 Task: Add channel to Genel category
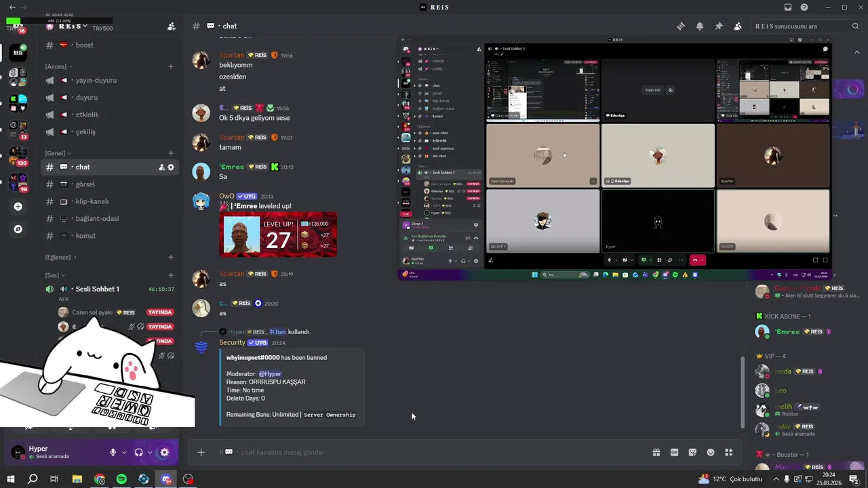click(x=171, y=153)
